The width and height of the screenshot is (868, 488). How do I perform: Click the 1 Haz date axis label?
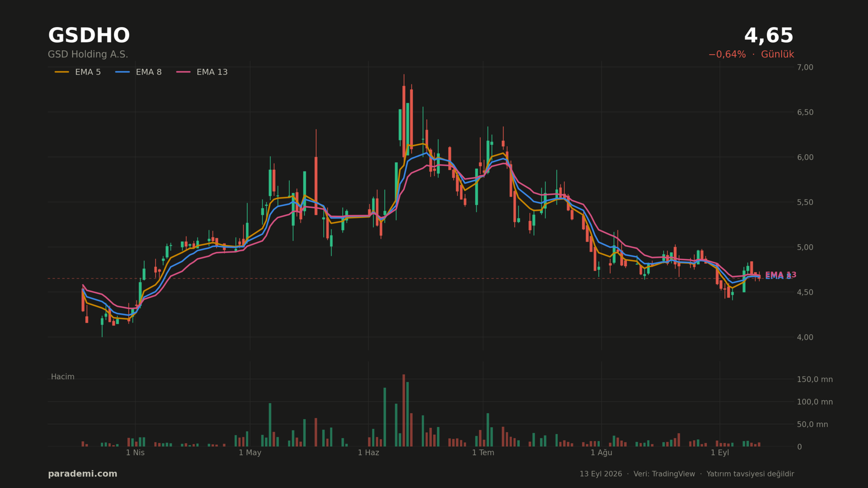point(368,453)
